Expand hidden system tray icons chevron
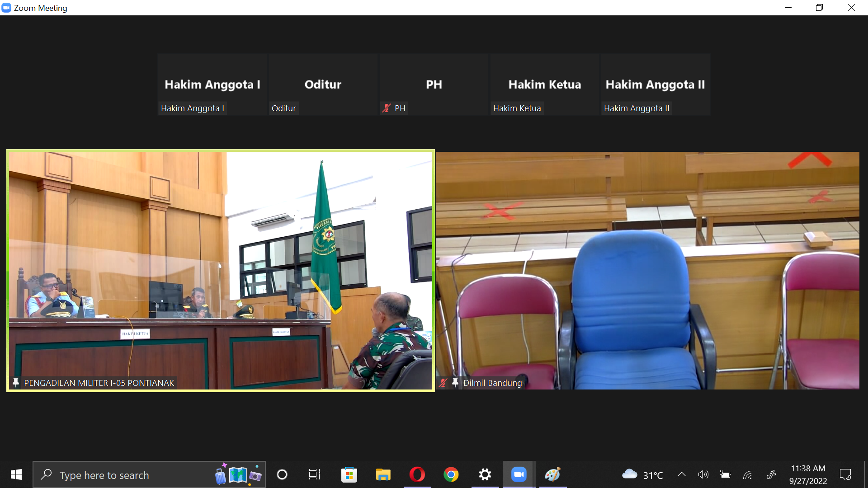This screenshot has width=868, height=488. point(681,474)
